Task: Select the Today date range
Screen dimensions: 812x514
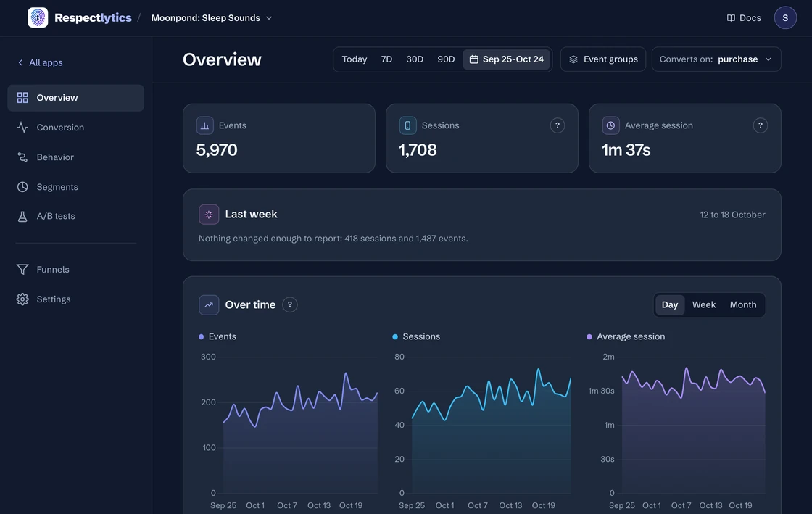Action: 355,59
